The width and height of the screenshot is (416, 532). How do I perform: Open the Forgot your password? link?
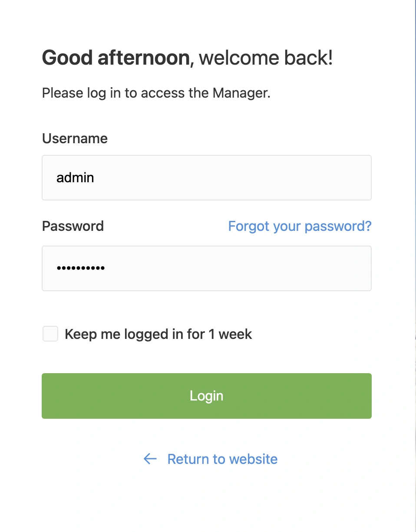pyautogui.click(x=300, y=226)
